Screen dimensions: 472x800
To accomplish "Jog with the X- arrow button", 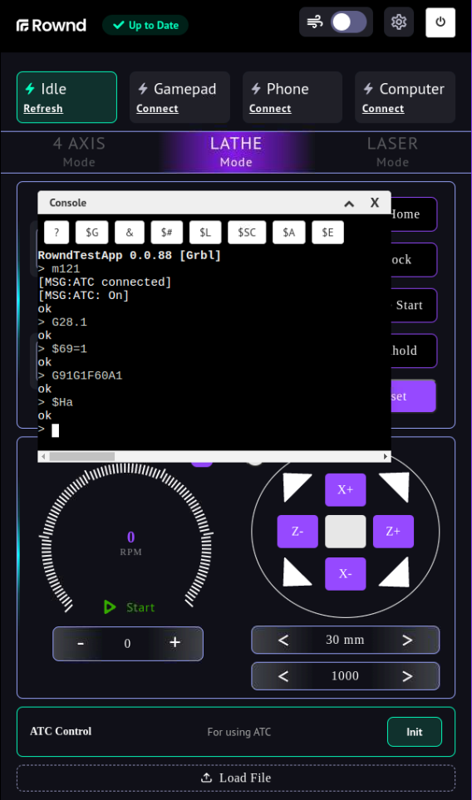I will [x=345, y=573].
